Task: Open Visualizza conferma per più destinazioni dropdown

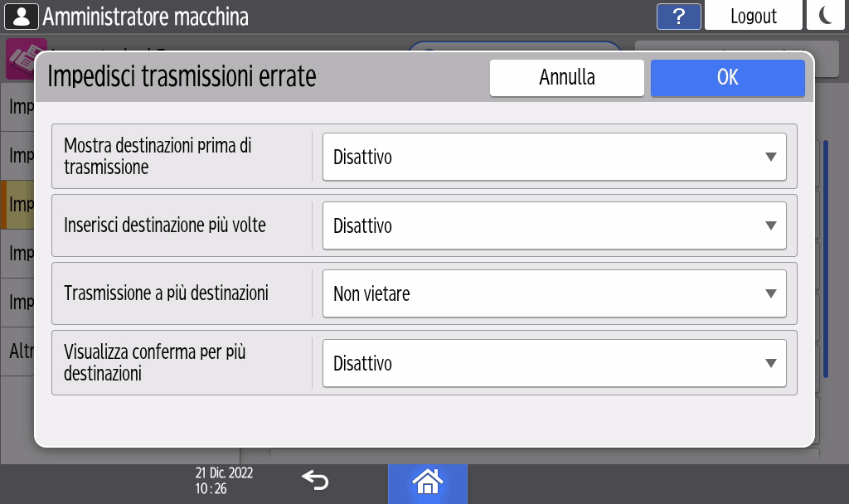Action: pyautogui.click(x=555, y=363)
